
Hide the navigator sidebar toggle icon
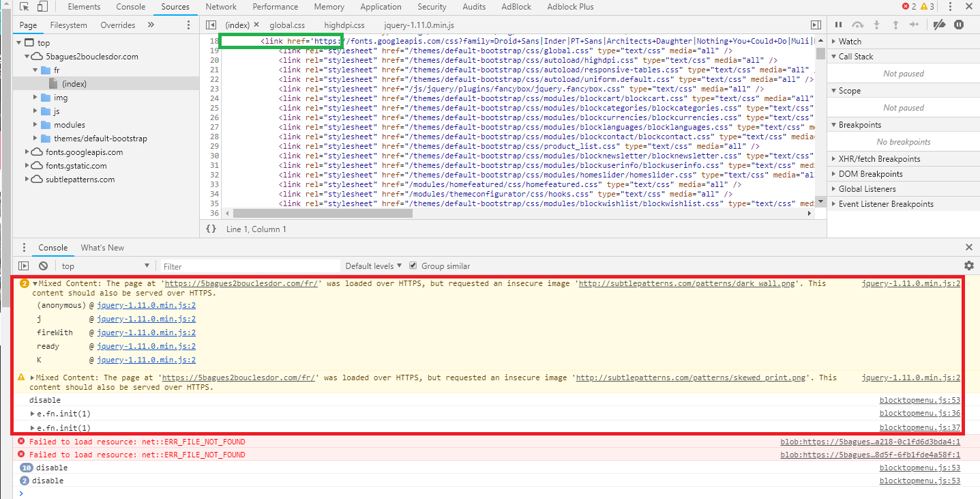211,25
